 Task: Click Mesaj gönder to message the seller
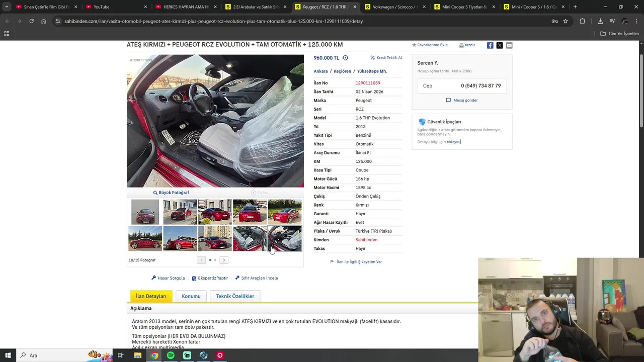point(462,100)
